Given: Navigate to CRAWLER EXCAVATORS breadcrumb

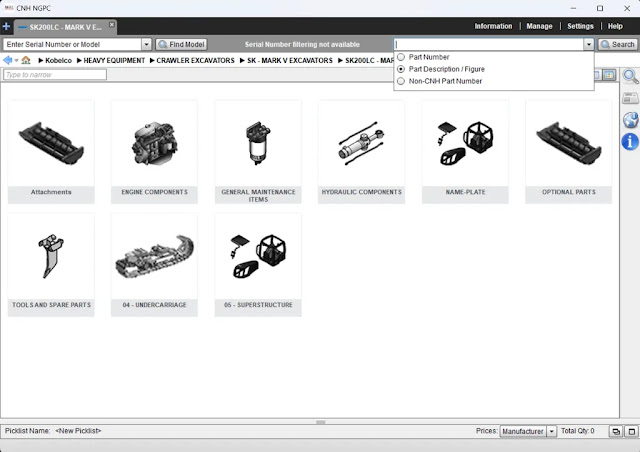Looking at the screenshot, I should tap(195, 60).
